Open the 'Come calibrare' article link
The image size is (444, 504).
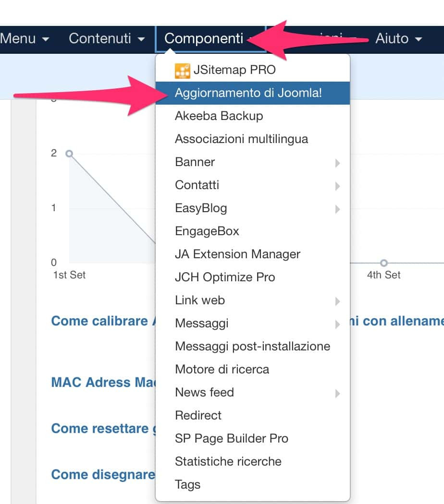(x=103, y=321)
